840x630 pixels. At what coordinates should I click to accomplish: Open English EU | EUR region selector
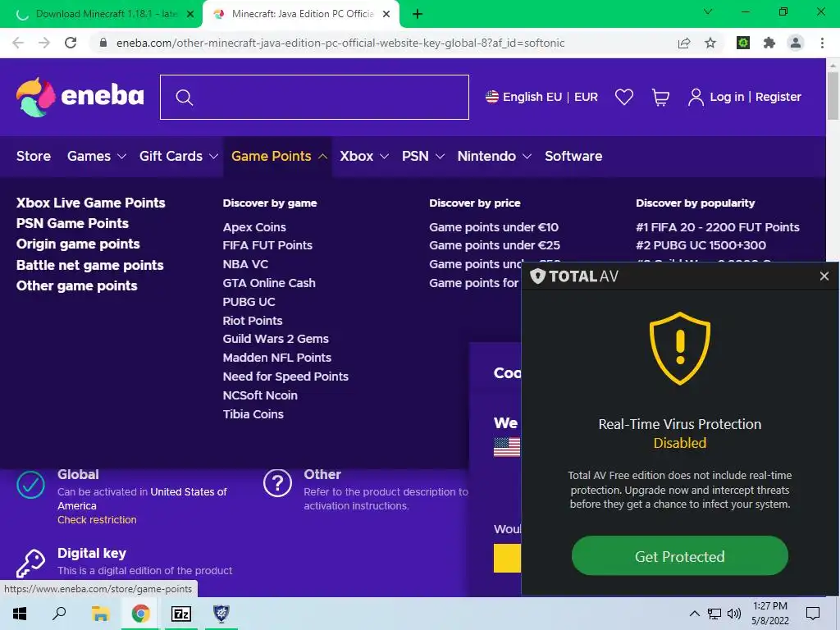tap(541, 97)
